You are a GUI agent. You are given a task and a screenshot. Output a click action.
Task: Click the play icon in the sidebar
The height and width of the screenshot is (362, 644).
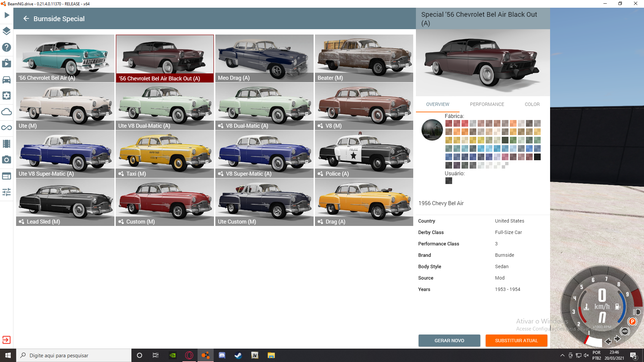tap(7, 15)
